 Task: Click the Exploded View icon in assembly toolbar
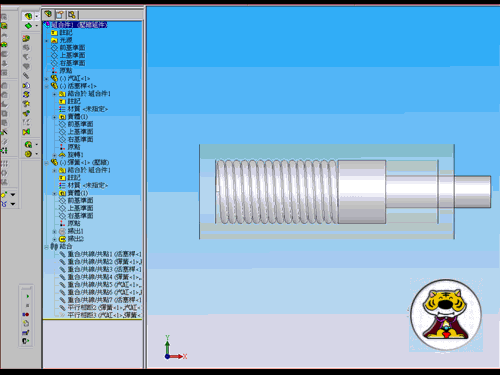26,113
